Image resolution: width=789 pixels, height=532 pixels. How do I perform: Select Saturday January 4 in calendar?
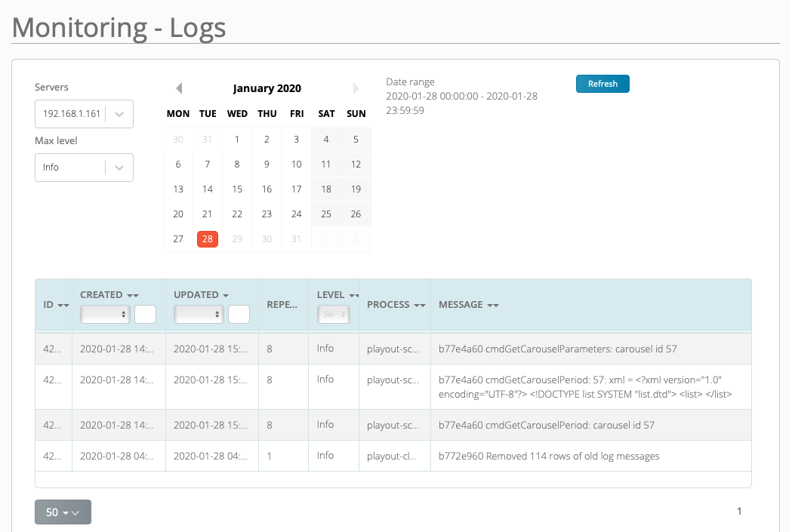coord(326,140)
